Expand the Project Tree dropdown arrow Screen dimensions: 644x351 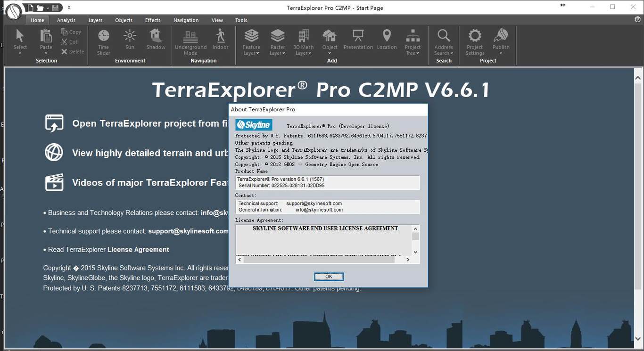pos(418,53)
